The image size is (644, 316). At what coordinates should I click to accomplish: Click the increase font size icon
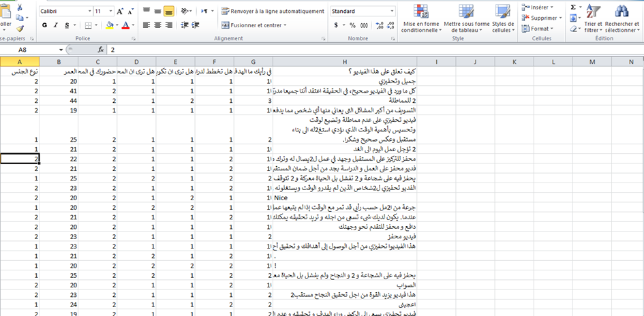121,12
